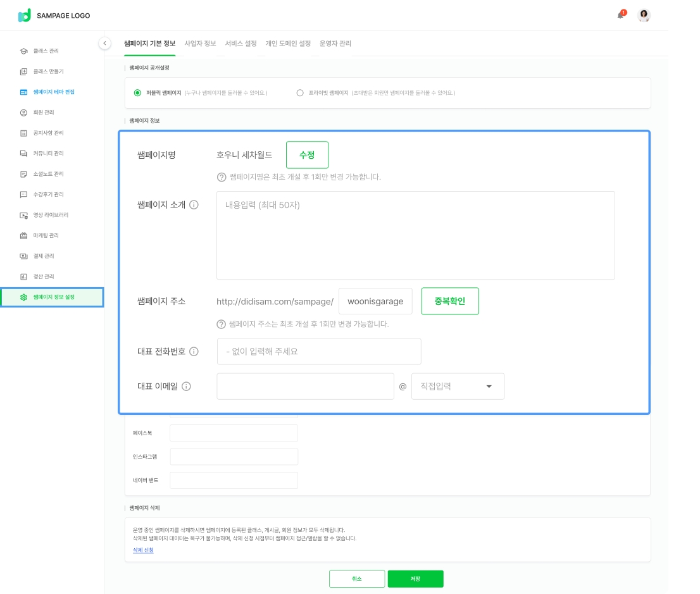Click the 삭제 신청 link
Screen dimensions: 700x594
pyautogui.click(x=143, y=550)
